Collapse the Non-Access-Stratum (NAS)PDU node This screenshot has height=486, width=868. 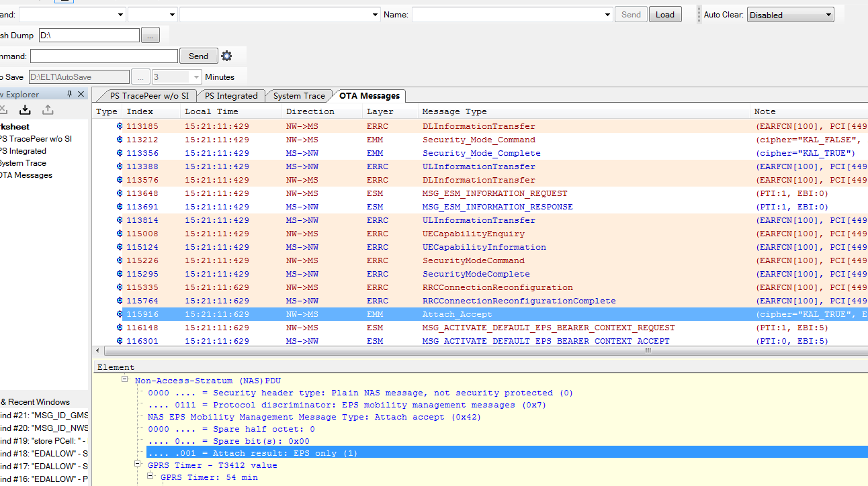[124, 380]
